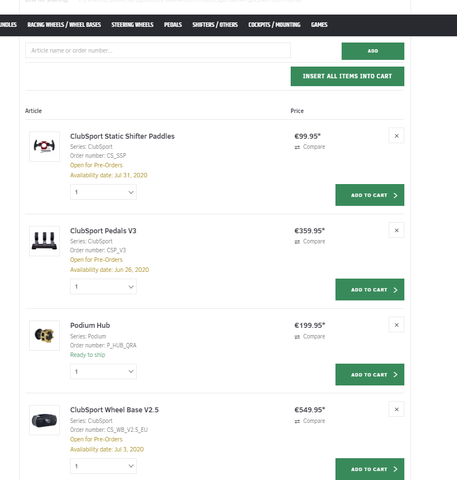Click the Article column header
The height and width of the screenshot is (480, 457).
(33, 111)
